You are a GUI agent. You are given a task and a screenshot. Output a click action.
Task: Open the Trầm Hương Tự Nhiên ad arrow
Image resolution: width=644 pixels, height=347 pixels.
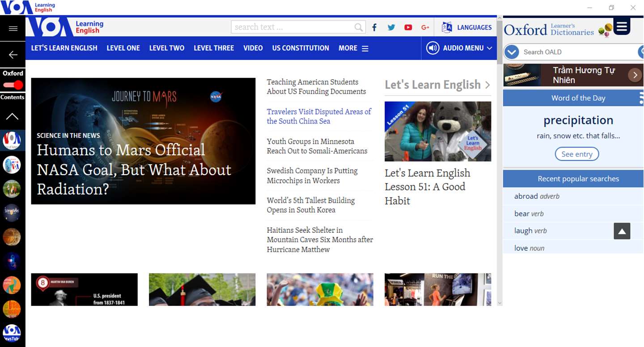635,75
